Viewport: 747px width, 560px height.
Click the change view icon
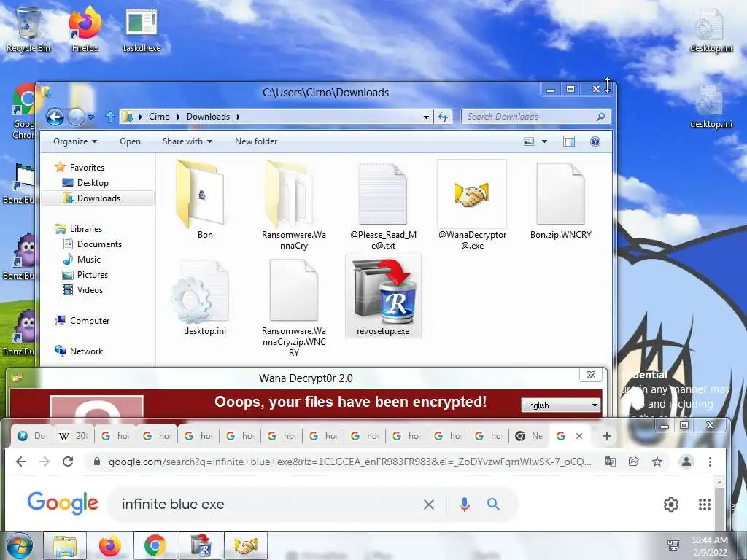(x=529, y=141)
